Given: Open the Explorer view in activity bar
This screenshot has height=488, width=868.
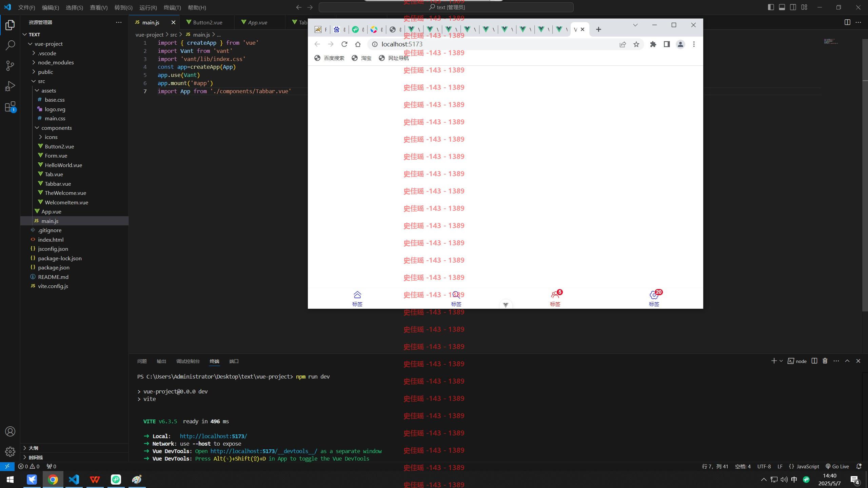Looking at the screenshot, I should (x=10, y=25).
